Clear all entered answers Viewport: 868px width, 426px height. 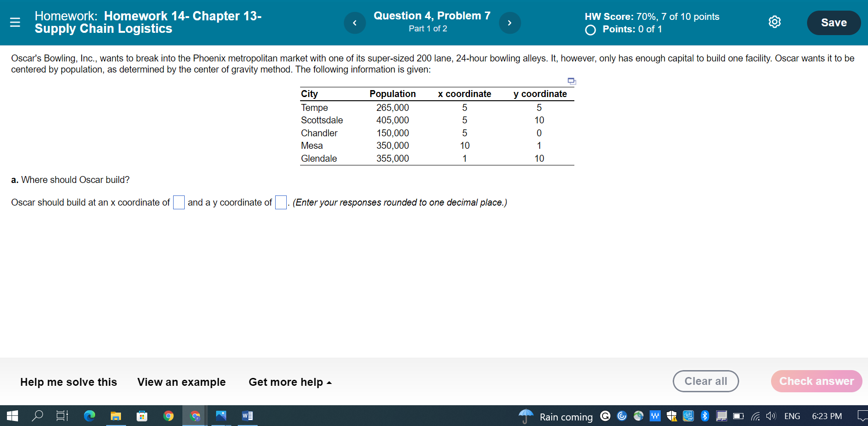pos(705,381)
